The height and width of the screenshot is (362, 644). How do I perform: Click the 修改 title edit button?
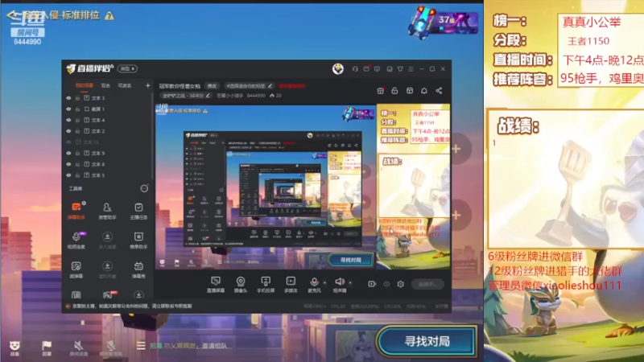212,86
